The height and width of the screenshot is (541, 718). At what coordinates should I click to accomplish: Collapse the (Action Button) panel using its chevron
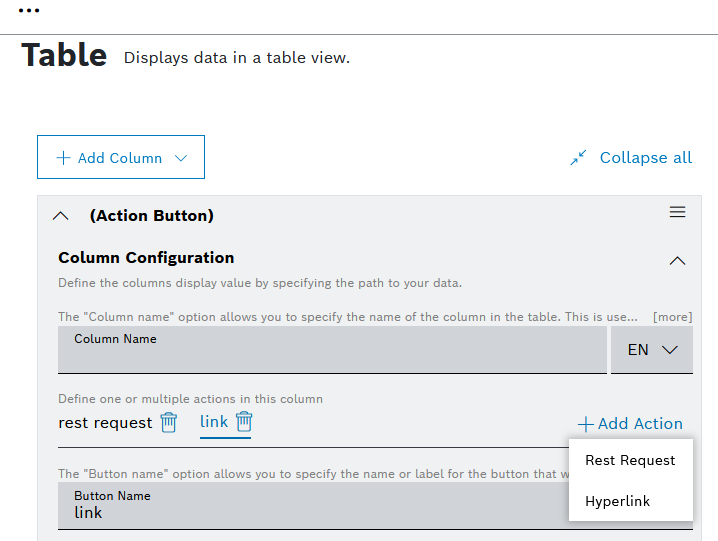pyautogui.click(x=61, y=216)
